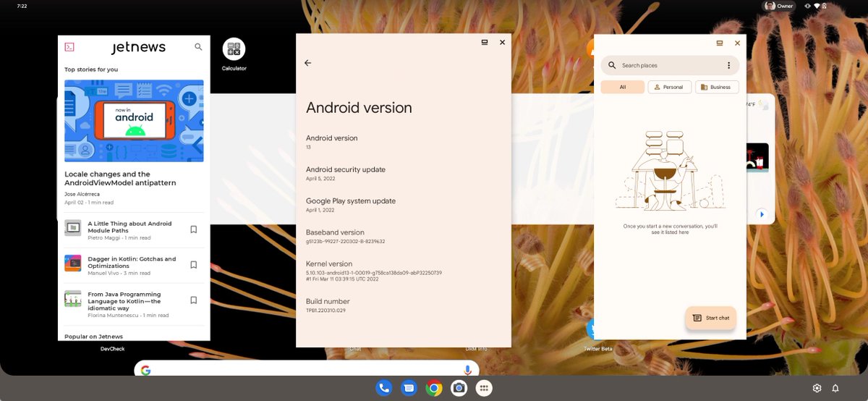
Task: Toggle window mode icon in Chat window
Action: (720, 43)
